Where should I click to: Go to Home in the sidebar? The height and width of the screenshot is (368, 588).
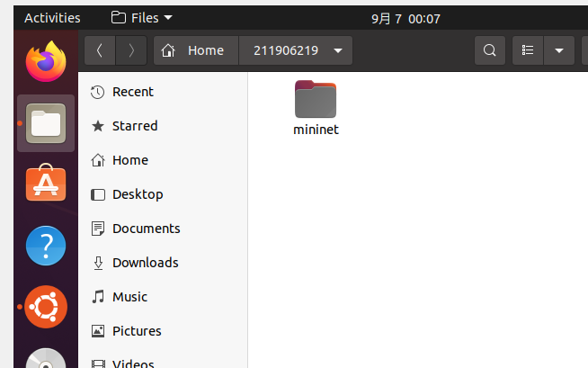129,160
